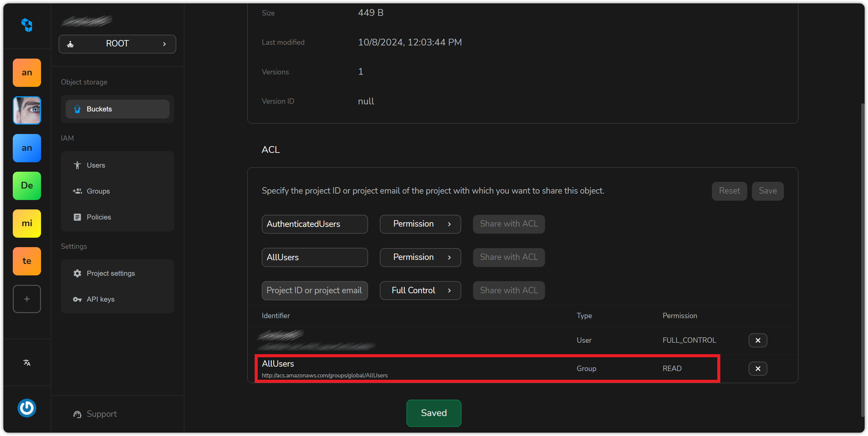Click the add new project plus button
Viewport: 868px width, 436px height.
[27, 299]
